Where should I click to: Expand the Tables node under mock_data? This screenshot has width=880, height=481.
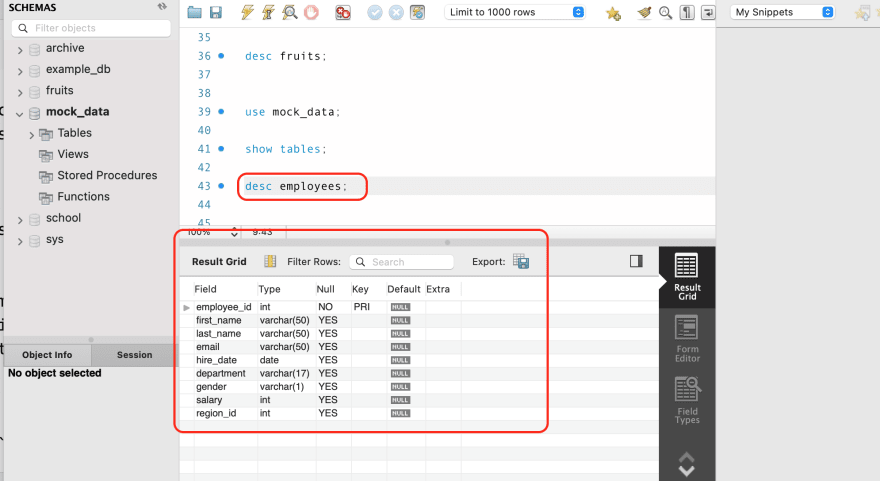click(31, 135)
